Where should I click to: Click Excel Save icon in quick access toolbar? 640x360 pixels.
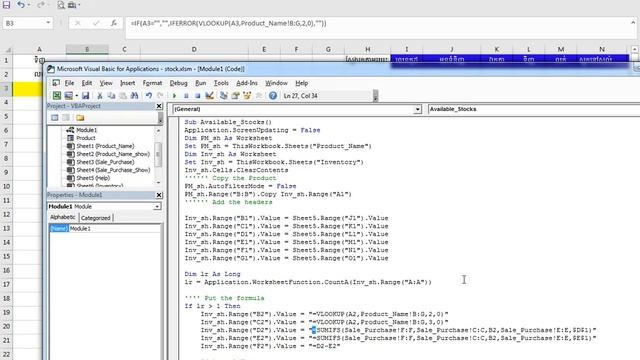6,5
